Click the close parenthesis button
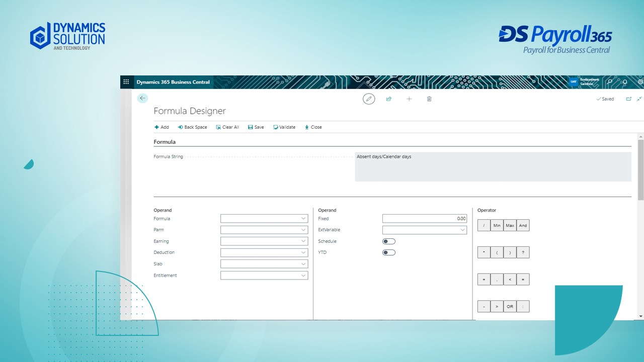 [510, 252]
